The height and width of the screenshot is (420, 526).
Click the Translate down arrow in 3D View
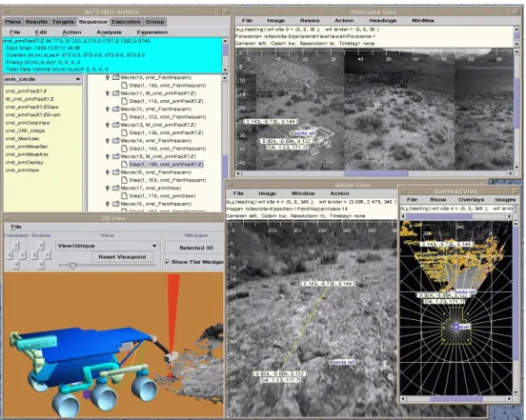tap(16, 264)
